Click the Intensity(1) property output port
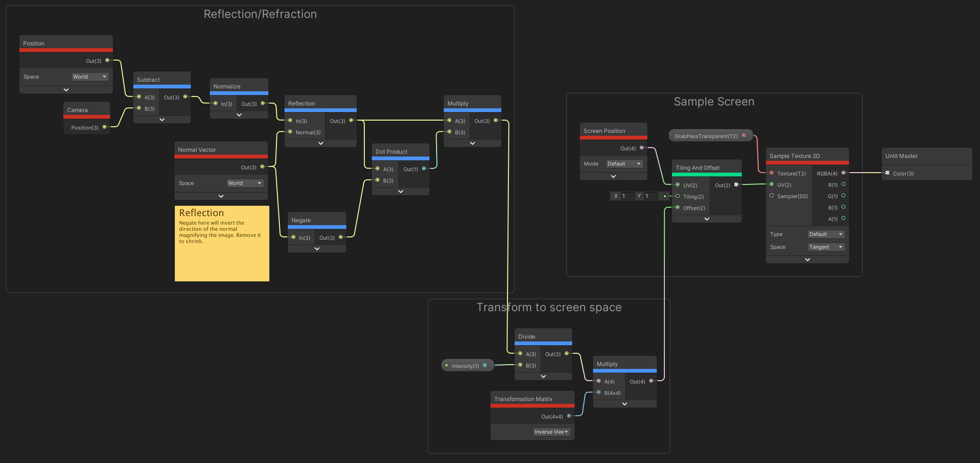 485,365
